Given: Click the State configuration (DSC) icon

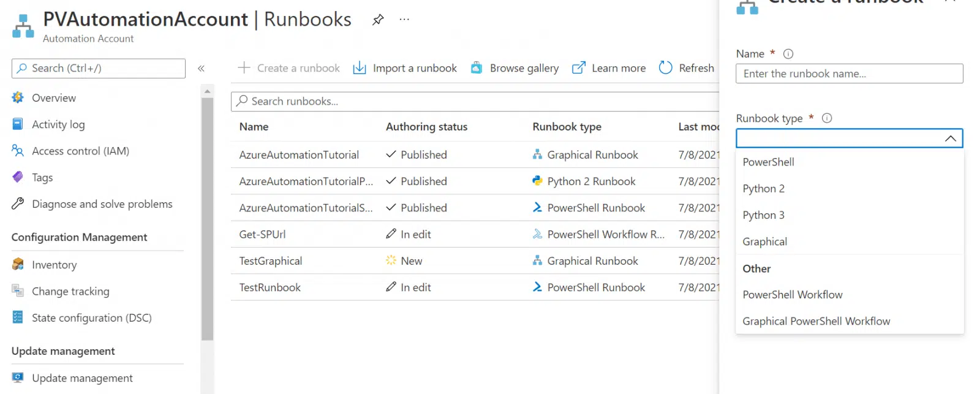Looking at the screenshot, I should [x=18, y=317].
